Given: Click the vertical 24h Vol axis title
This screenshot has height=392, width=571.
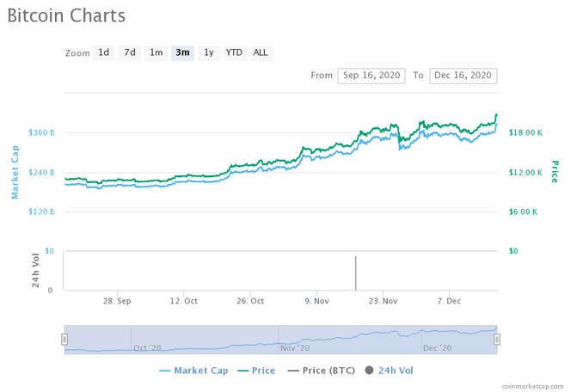Looking at the screenshot, I should (35, 271).
